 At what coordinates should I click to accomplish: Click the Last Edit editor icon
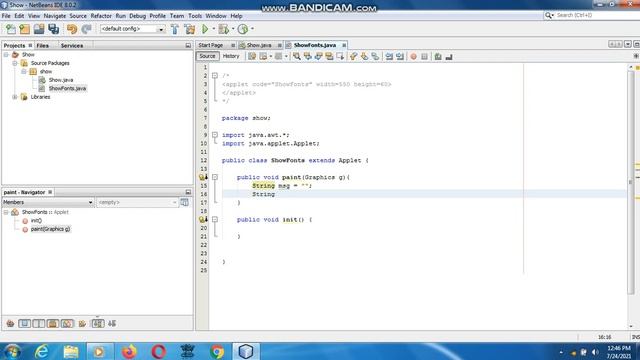[252, 56]
